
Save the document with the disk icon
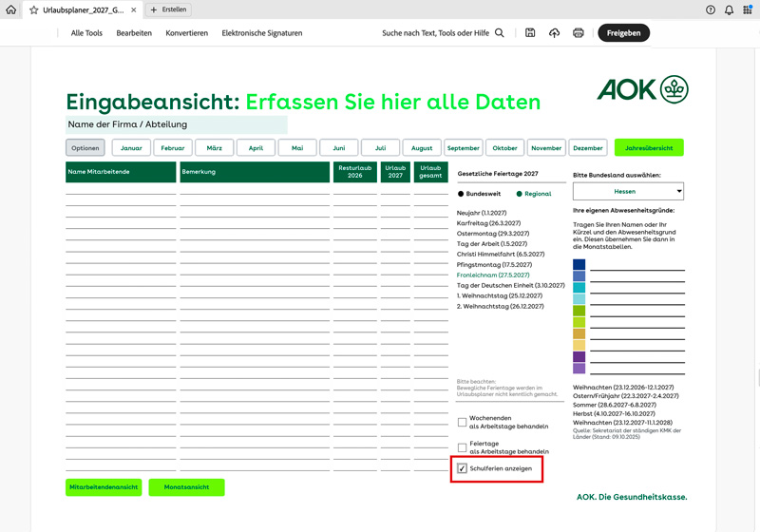pyautogui.click(x=529, y=33)
